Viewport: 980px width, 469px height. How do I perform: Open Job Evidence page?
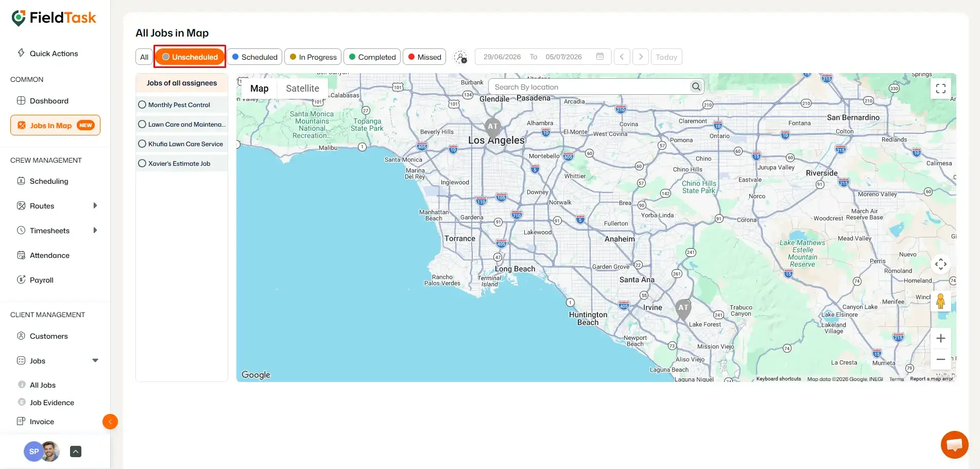(52, 403)
